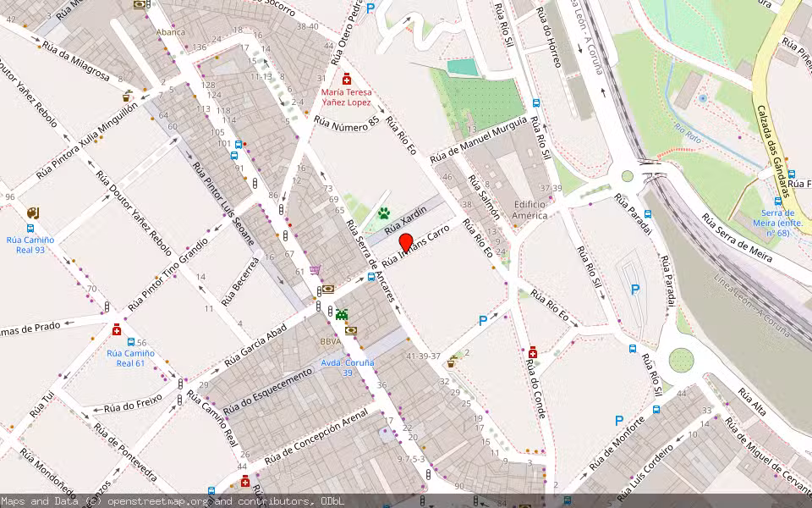The image size is (812, 508).
Task: Click the Rúa Alta street label
Action: click(751, 401)
